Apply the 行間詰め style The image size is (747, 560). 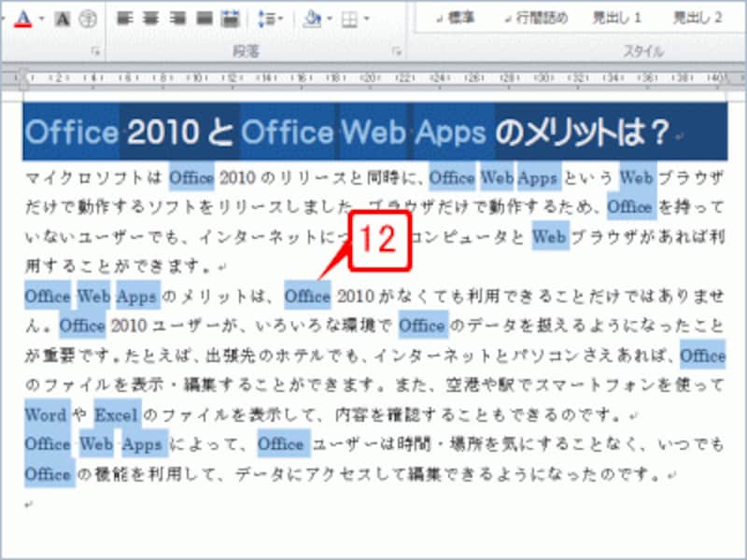tap(536, 18)
